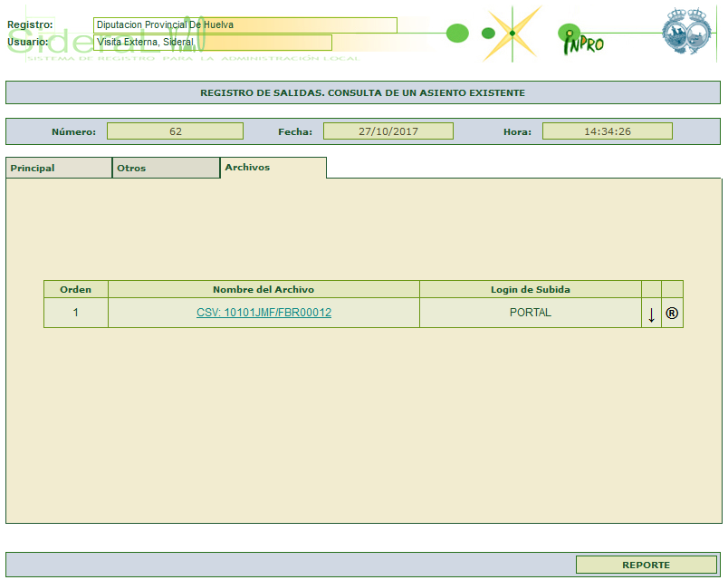Switch to the Principal tab
The height and width of the screenshot is (580, 728).
pyautogui.click(x=59, y=168)
